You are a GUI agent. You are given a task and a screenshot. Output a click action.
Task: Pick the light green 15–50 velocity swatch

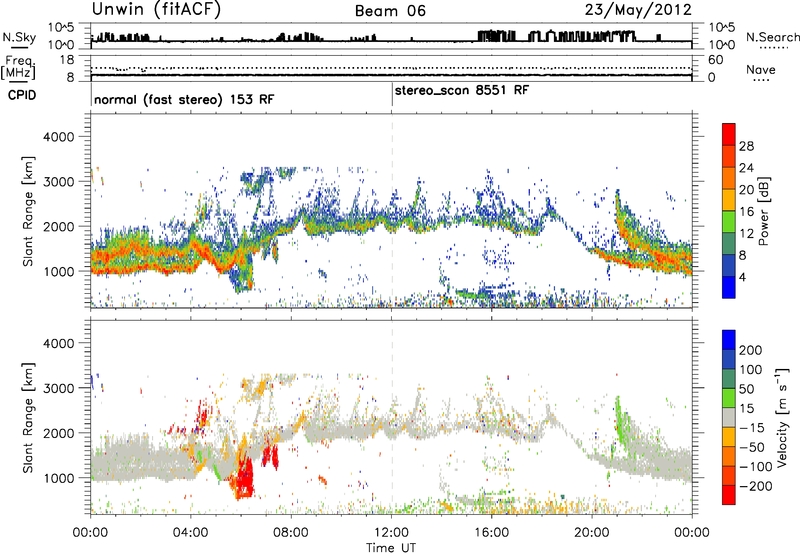pyautogui.click(x=729, y=398)
